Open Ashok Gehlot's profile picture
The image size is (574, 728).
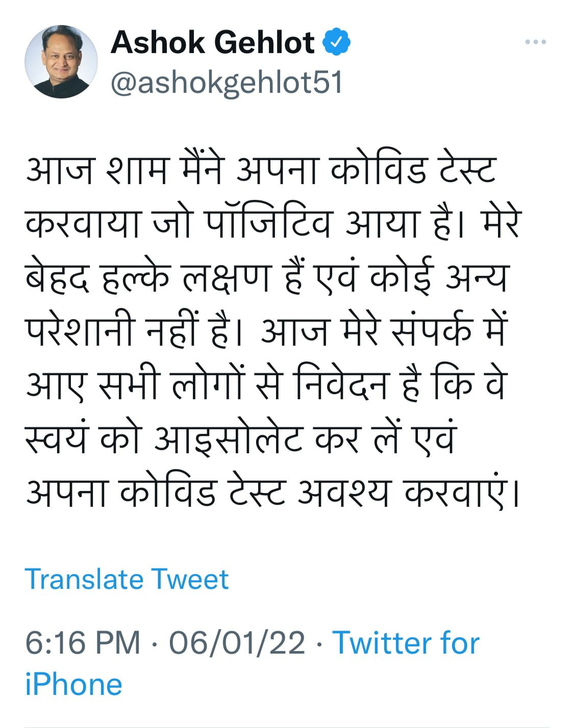[x=61, y=61]
